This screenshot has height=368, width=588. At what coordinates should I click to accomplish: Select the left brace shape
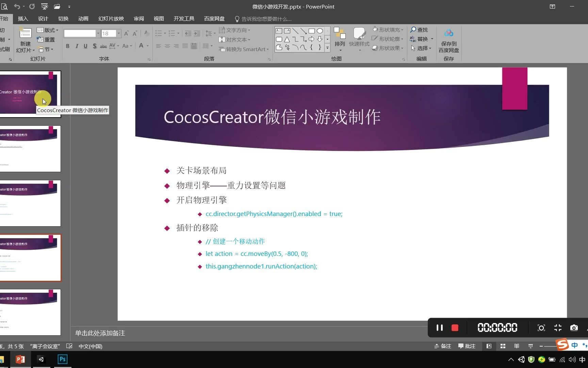tap(312, 47)
